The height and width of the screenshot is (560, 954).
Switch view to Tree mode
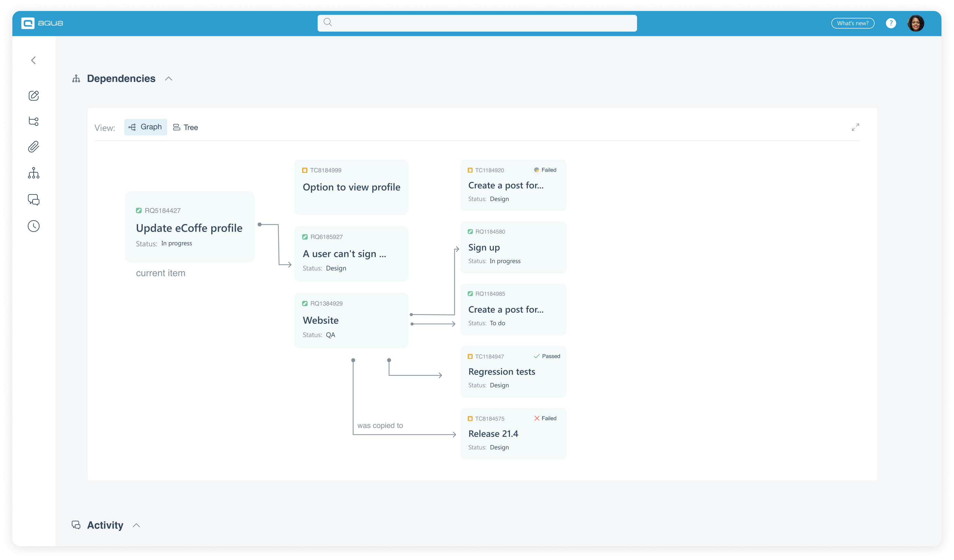[185, 127]
